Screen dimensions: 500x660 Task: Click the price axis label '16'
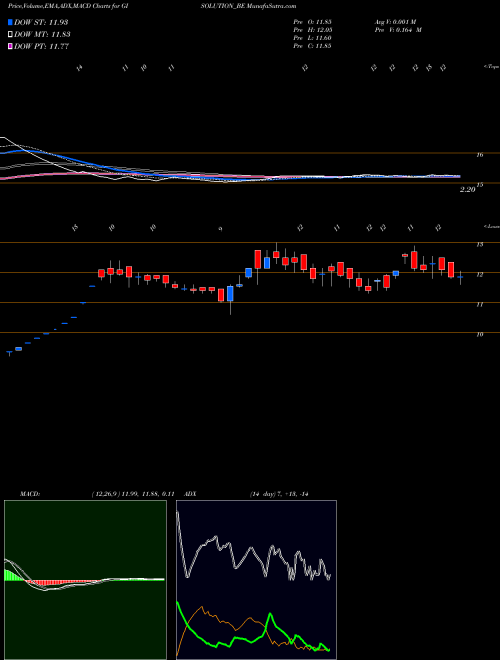(479, 155)
